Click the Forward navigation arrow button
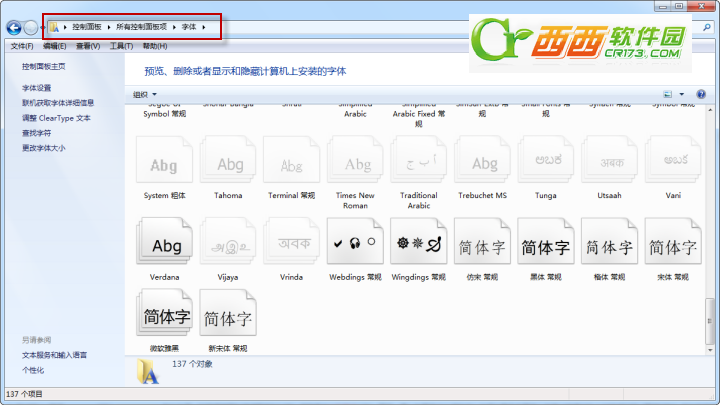Viewport: 720px width, 405px height. (31, 28)
